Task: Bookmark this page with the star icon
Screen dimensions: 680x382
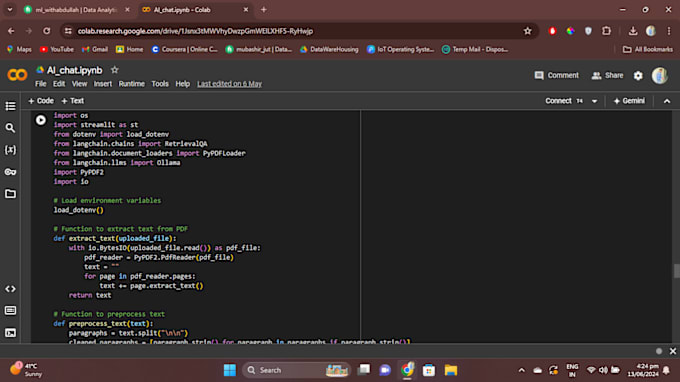Action: [527, 31]
